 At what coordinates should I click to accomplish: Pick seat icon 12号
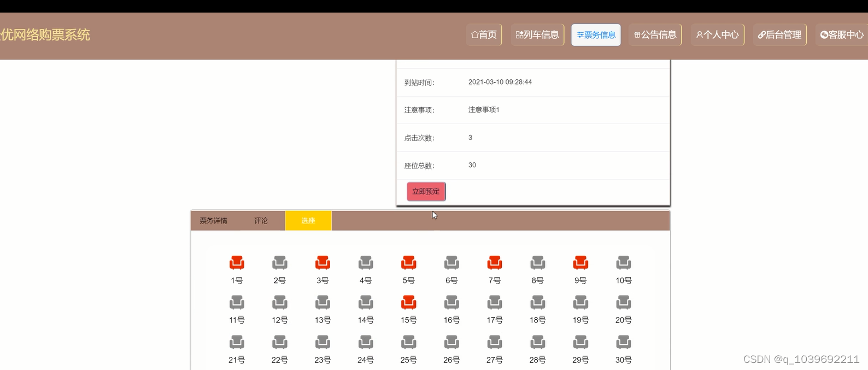click(x=280, y=302)
